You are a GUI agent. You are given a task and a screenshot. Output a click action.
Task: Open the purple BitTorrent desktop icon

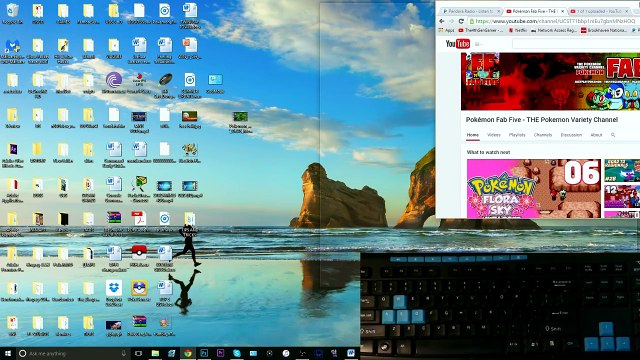point(113,82)
